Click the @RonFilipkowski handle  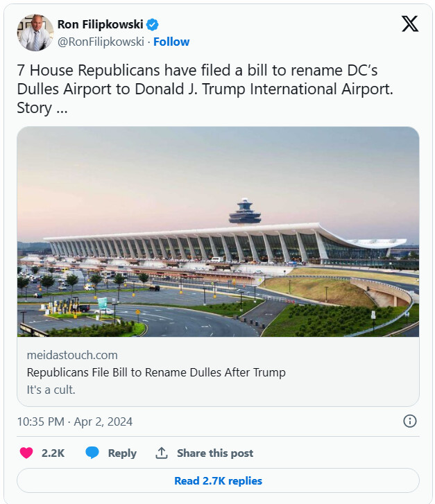100,42
